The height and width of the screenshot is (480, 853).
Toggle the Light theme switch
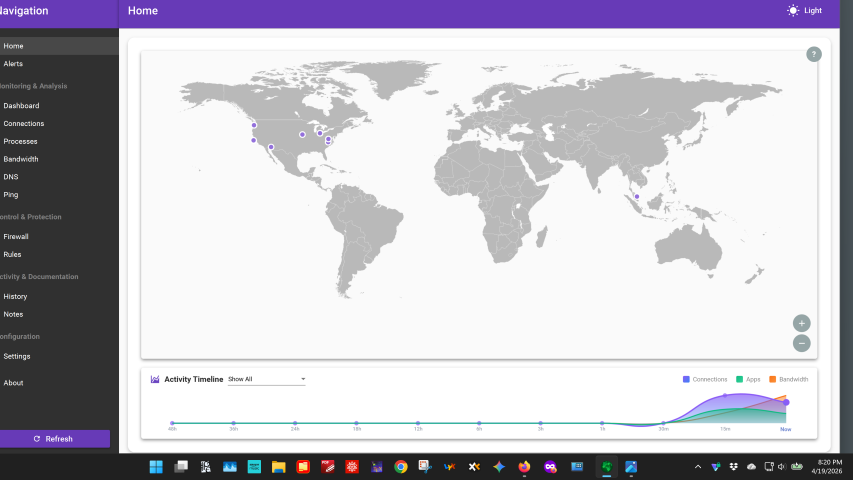805,10
